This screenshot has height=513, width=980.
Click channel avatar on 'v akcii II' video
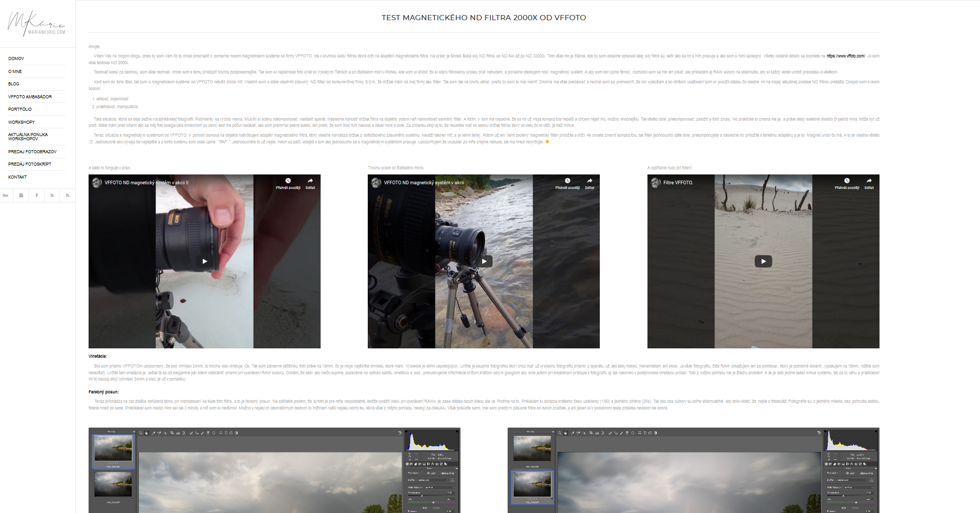click(x=96, y=182)
